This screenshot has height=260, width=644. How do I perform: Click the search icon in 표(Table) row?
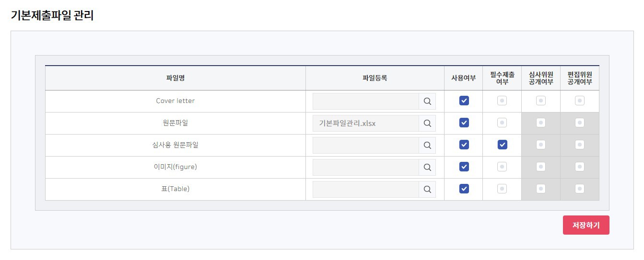427,189
